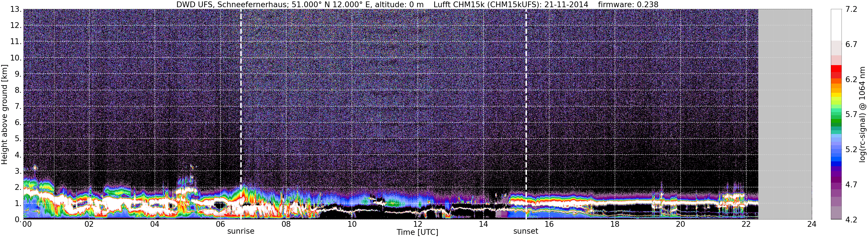The height and width of the screenshot is (238, 868).
Task: Click the y-axis tick label '6.'
Action: pyautogui.click(x=18, y=122)
